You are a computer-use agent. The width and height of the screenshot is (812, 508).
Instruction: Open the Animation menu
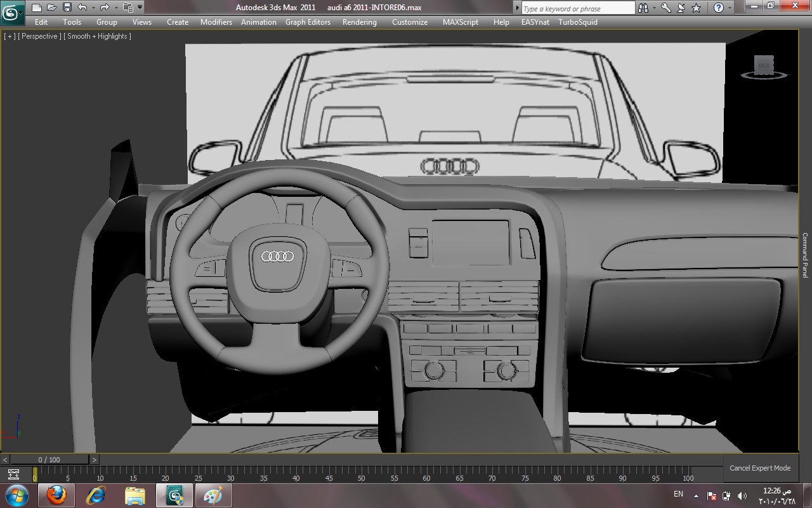[x=259, y=22]
